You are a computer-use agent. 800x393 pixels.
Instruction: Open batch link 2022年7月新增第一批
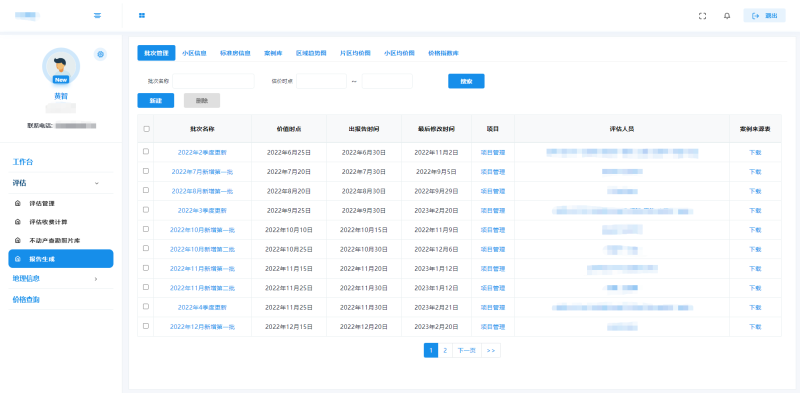tap(202, 171)
